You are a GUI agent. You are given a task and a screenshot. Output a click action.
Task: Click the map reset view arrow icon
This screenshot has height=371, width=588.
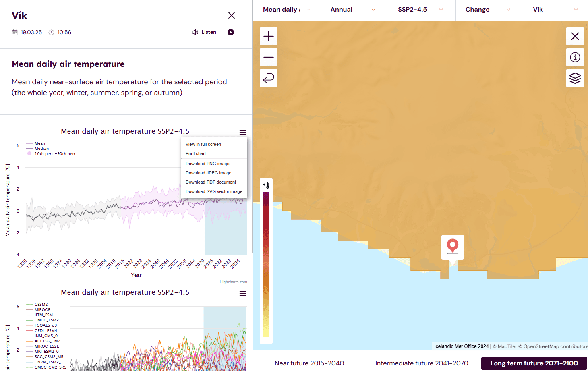tap(269, 78)
